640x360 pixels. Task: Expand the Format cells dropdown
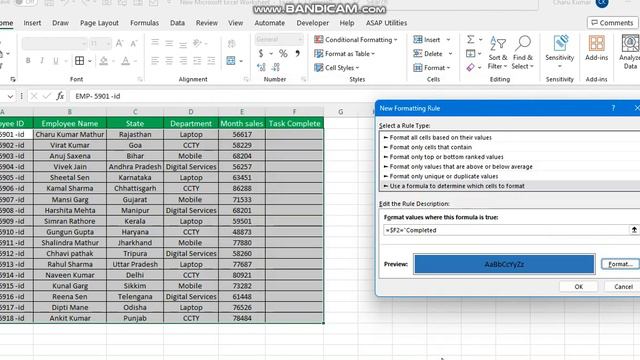pyautogui.click(x=448, y=68)
